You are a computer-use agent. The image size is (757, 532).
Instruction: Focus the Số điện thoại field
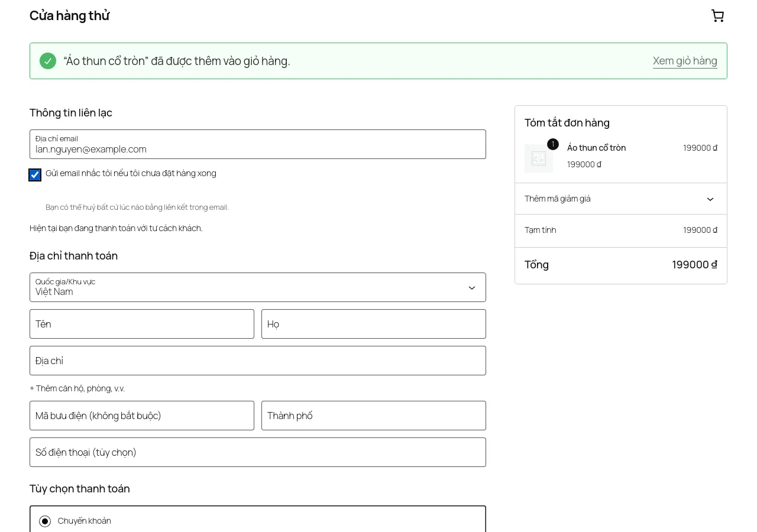tap(258, 452)
